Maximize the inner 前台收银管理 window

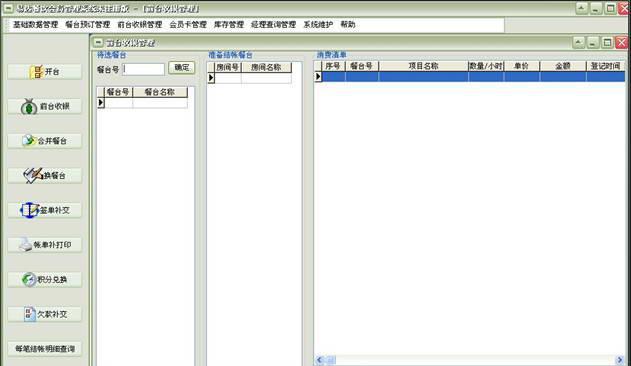(x=607, y=42)
